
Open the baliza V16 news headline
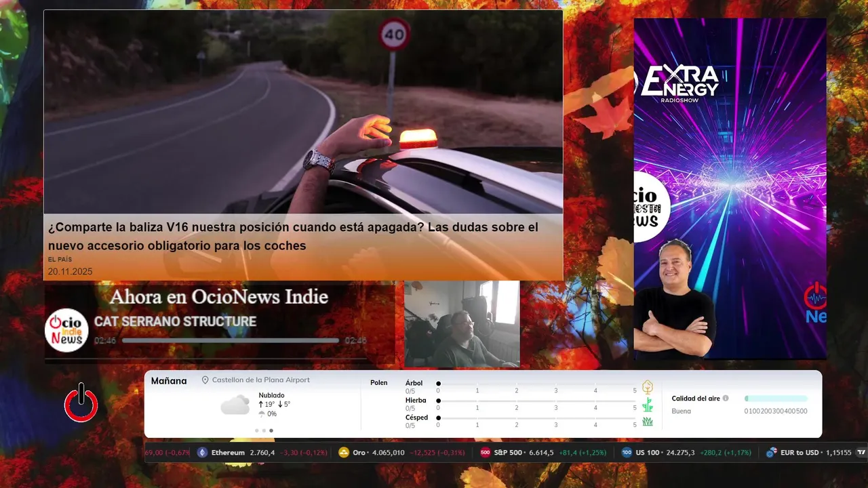pyautogui.click(x=294, y=237)
